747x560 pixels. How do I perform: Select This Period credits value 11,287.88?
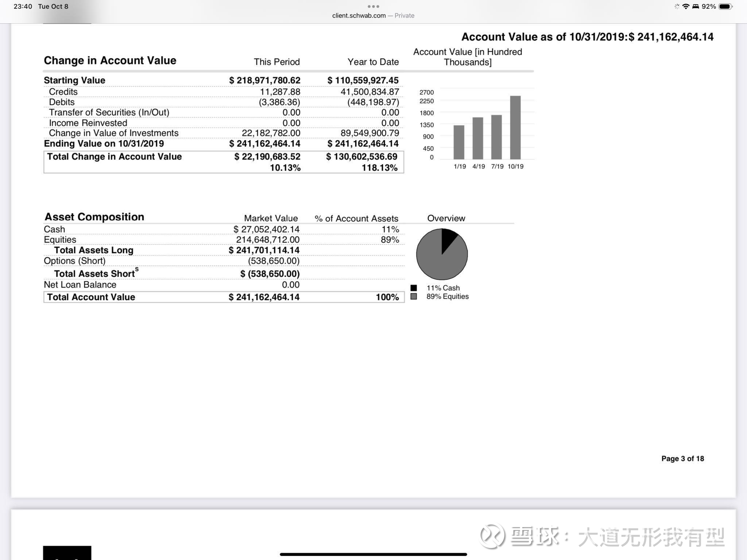(280, 92)
